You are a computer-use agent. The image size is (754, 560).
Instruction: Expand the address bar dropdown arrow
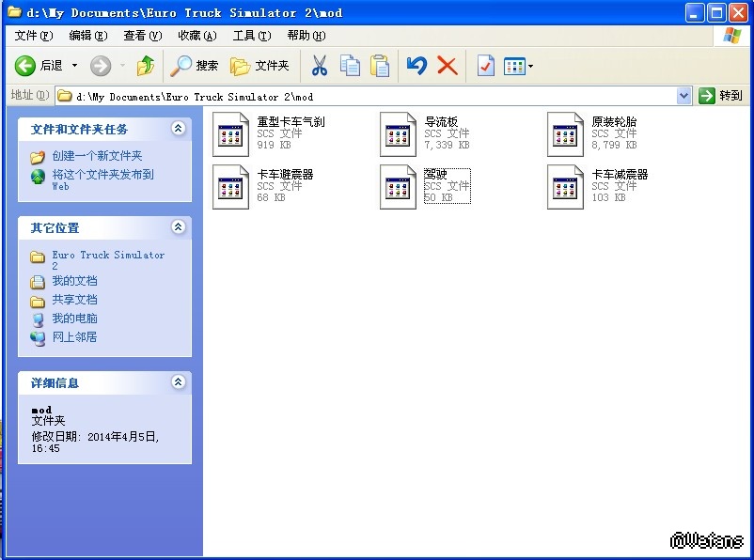pyautogui.click(x=683, y=96)
